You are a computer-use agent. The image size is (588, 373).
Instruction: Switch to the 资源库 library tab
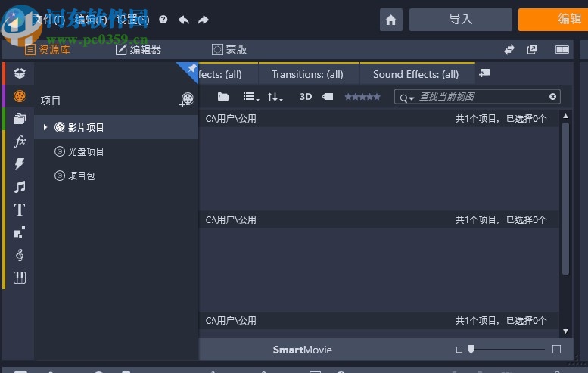coord(48,49)
